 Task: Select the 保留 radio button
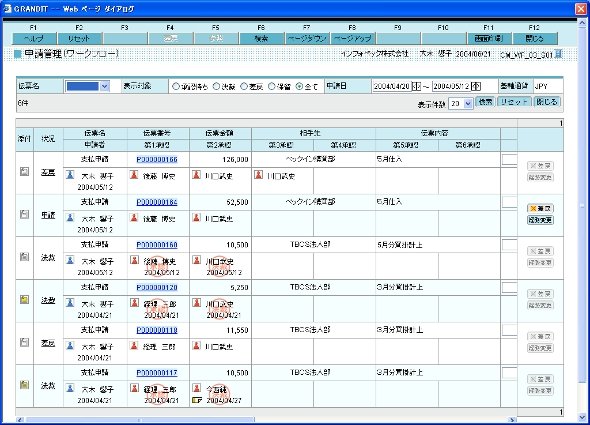(272, 86)
